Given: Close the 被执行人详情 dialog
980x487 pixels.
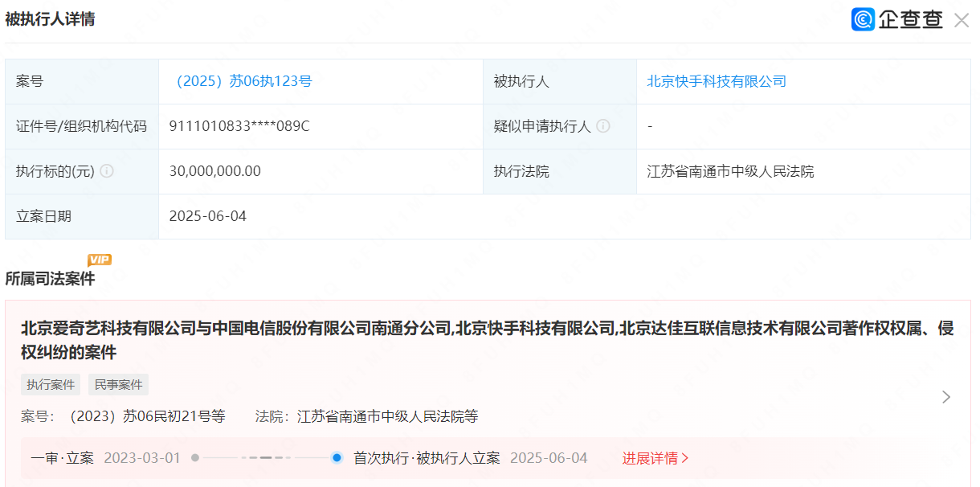Looking at the screenshot, I should (961, 20).
